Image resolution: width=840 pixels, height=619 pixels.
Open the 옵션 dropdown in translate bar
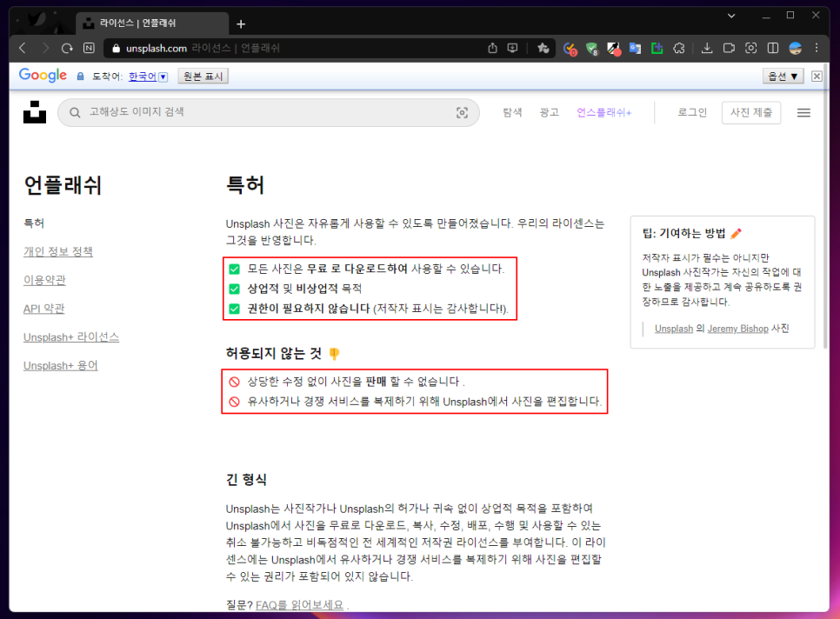(x=783, y=76)
